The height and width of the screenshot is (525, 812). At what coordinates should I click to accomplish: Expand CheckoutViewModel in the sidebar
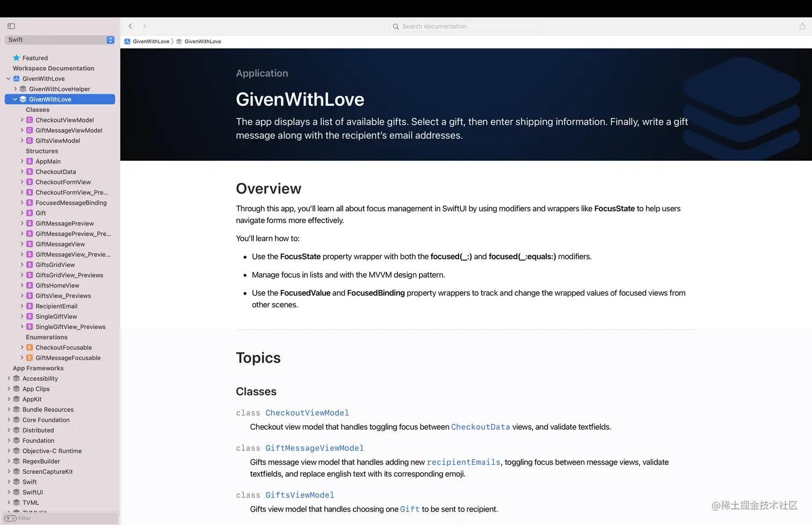point(22,120)
